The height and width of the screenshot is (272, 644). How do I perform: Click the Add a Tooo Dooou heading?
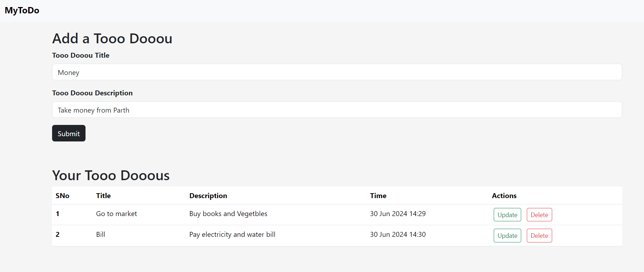click(112, 38)
